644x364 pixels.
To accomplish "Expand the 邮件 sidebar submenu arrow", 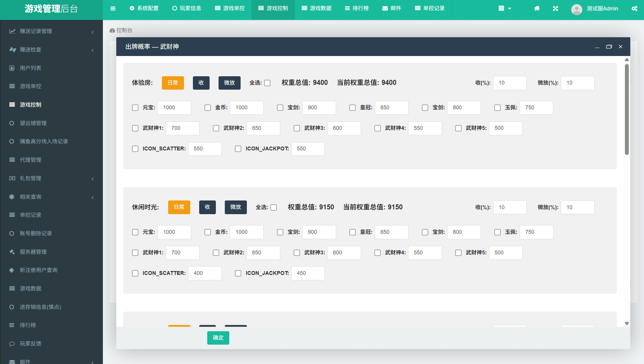I will pyautogui.click(x=93, y=363).
